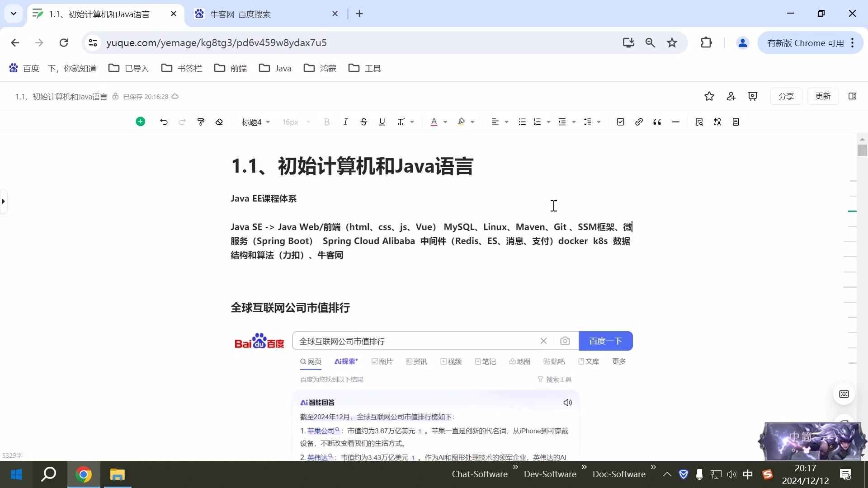Open the Sogou input icon in system tray
The image size is (868, 488).
(768, 474)
